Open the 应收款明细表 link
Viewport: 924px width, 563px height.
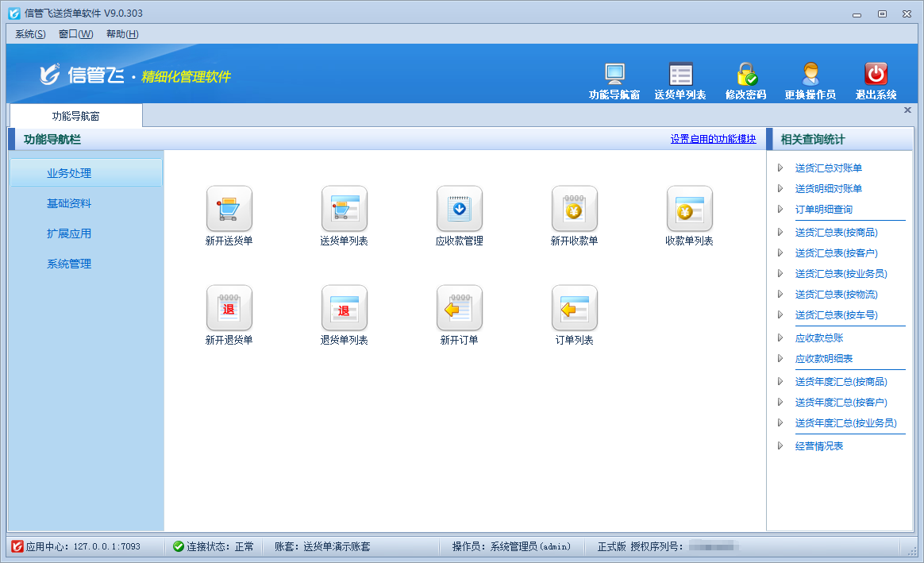[824, 358]
